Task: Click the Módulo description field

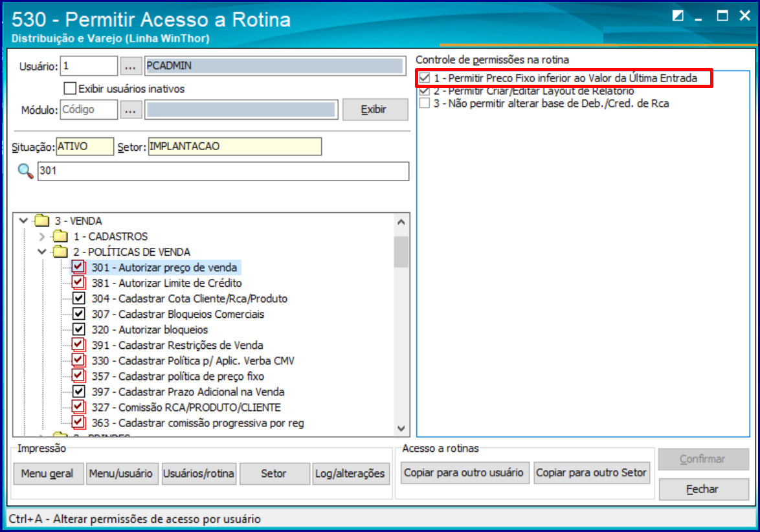Action: 241,110
